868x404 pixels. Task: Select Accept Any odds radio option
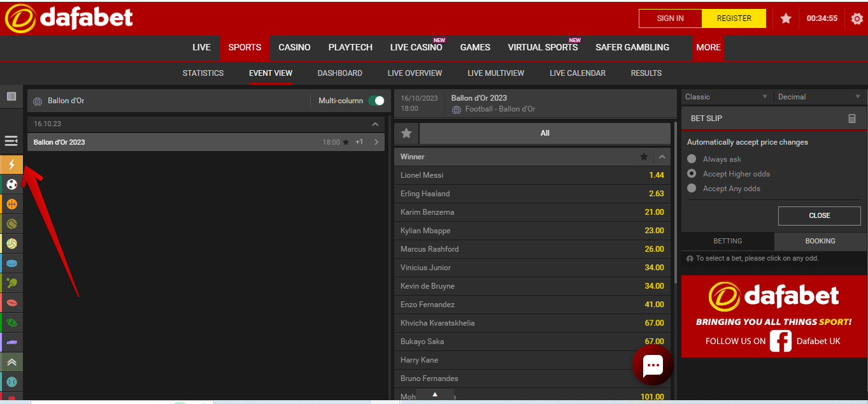[692, 189]
